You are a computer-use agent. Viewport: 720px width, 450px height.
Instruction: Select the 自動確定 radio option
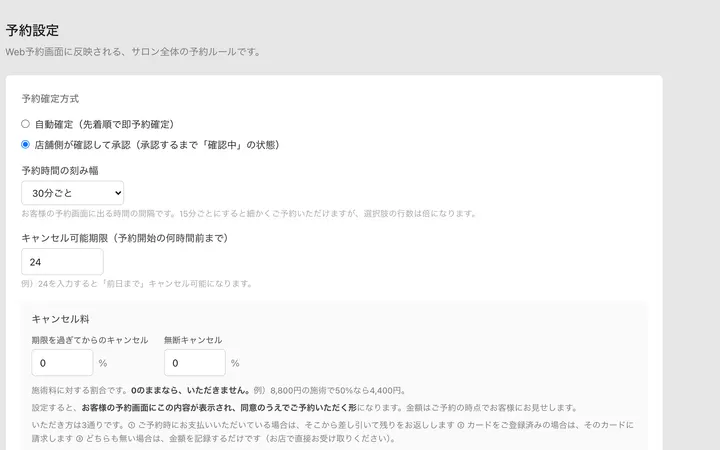click(x=25, y=124)
